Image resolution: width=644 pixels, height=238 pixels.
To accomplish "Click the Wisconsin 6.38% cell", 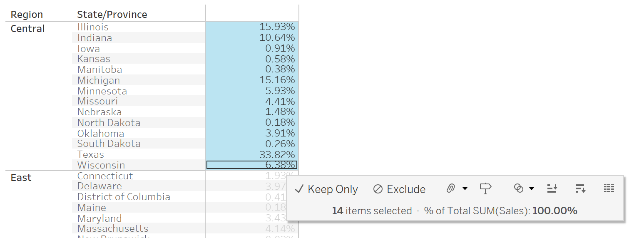I will tap(252, 165).
